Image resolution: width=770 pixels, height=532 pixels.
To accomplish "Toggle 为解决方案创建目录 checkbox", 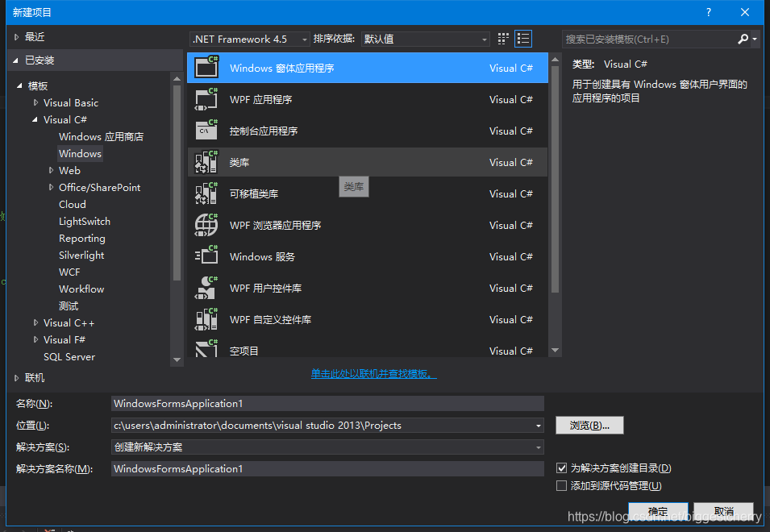I will point(561,468).
